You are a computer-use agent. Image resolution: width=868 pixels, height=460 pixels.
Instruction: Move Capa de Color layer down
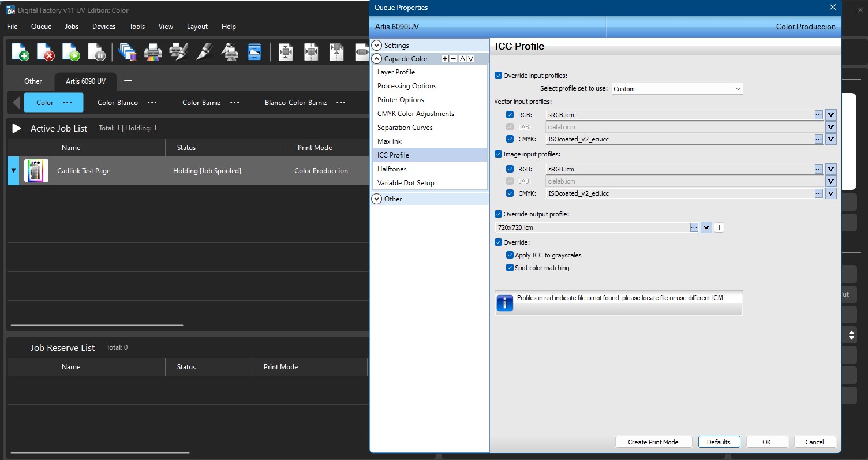click(x=471, y=59)
